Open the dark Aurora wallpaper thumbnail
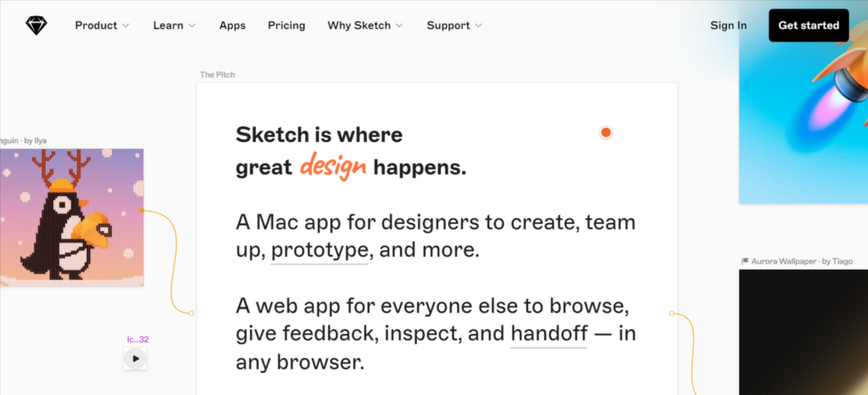This screenshot has height=395, width=868. point(804,332)
